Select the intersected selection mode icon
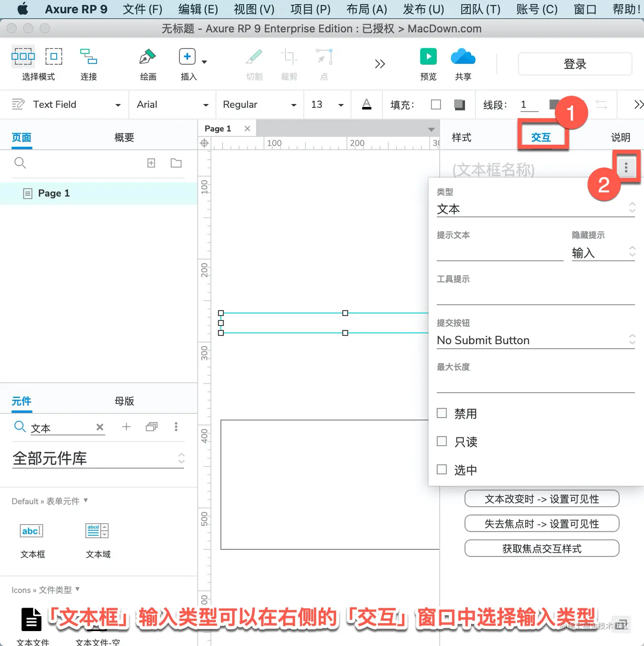This screenshot has height=646, width=644. pos(23,56)
